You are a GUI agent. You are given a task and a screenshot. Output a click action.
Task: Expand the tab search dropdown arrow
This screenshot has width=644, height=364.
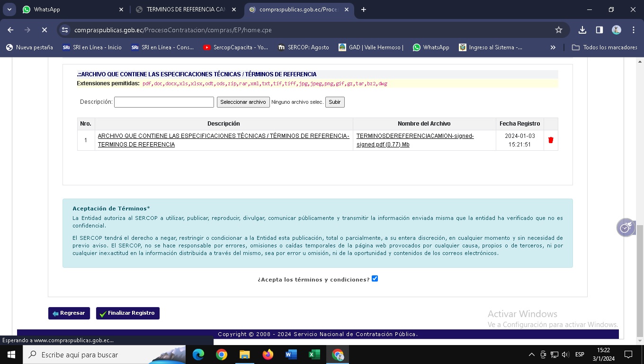point(9,9)
